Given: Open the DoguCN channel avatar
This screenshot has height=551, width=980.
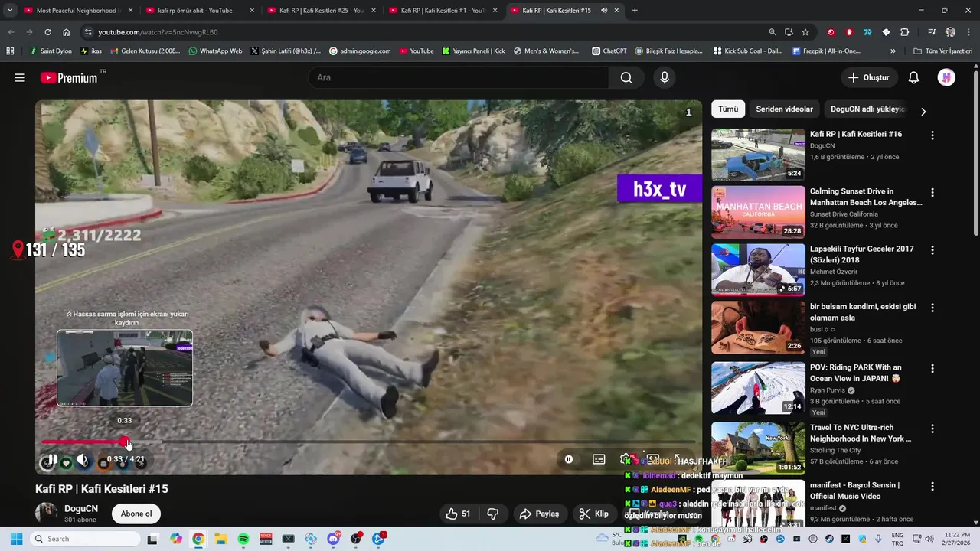Looking at the screenshot, I should tap(46, 514).
